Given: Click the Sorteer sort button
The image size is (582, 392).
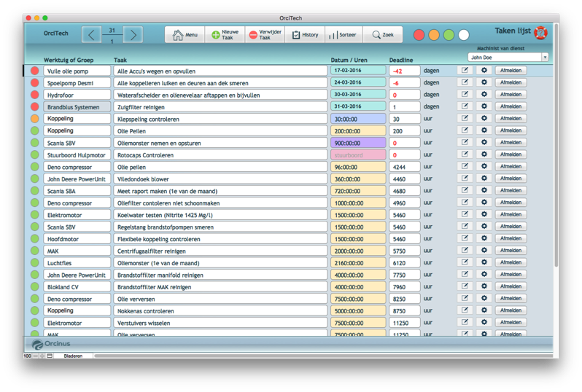Looking at the screenshot, I should [343, 35].
